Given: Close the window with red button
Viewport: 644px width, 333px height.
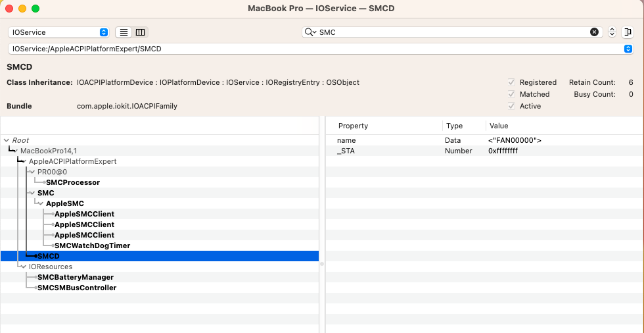Looking at the screenshot, I should 9,8.
